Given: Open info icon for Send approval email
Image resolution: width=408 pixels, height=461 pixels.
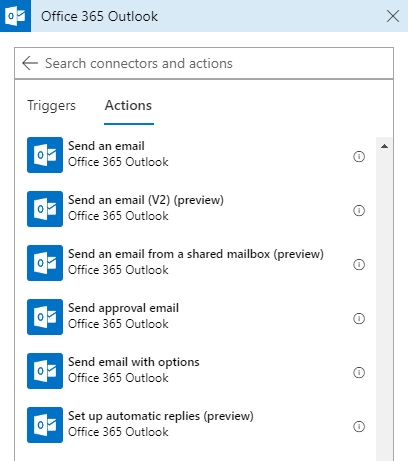Looking at the screenshot, I should (359, 318).
